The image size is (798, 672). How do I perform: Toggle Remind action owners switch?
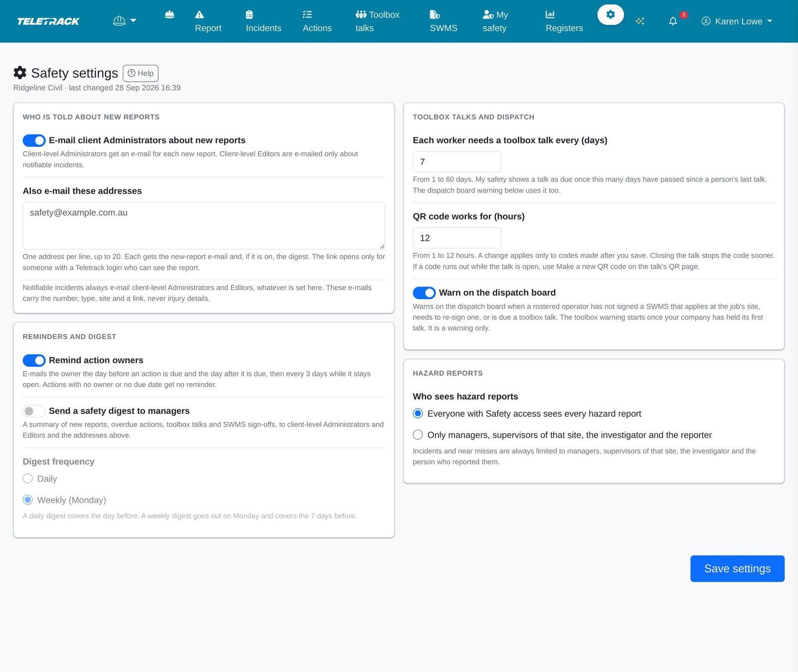coord(34,360)
